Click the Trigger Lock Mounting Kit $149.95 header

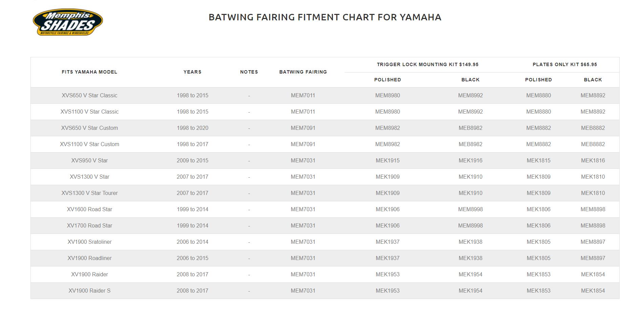pos(428,64)
